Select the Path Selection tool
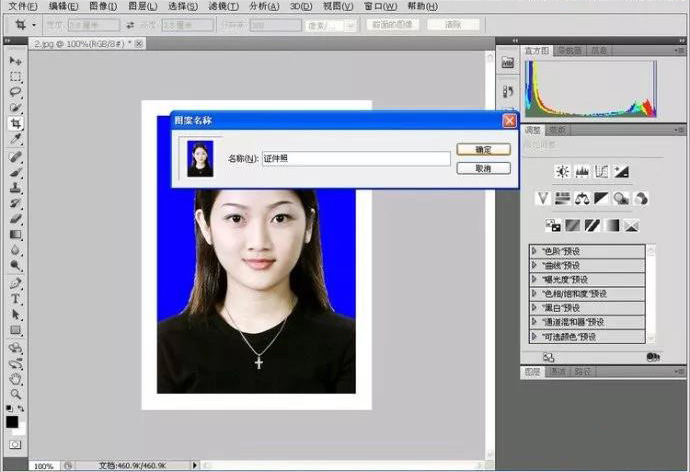The image size is (690, 472). (x=15, y=315)
